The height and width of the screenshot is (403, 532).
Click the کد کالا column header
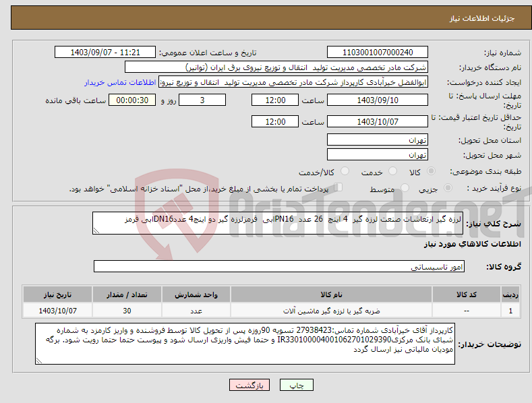[x=467, y=294]
